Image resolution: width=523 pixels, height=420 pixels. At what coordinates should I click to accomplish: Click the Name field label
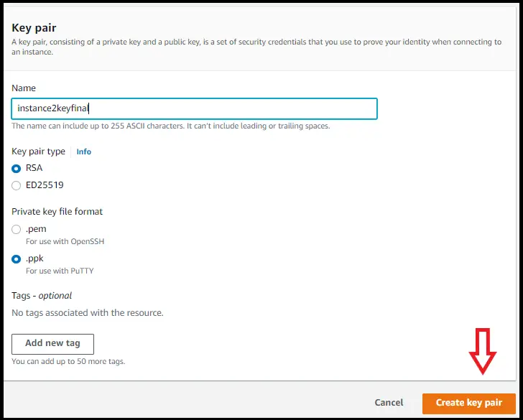(x=23, y=88)
